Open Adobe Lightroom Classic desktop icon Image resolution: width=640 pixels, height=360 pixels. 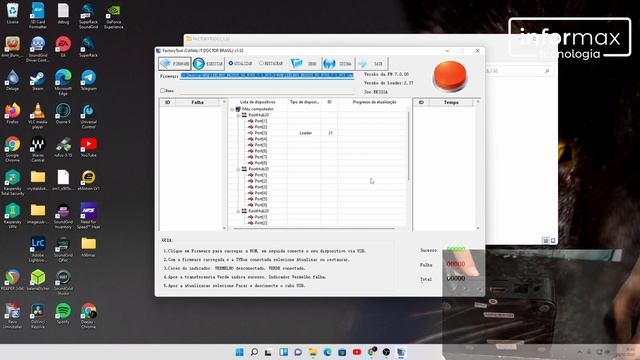(x=38, y=249)
